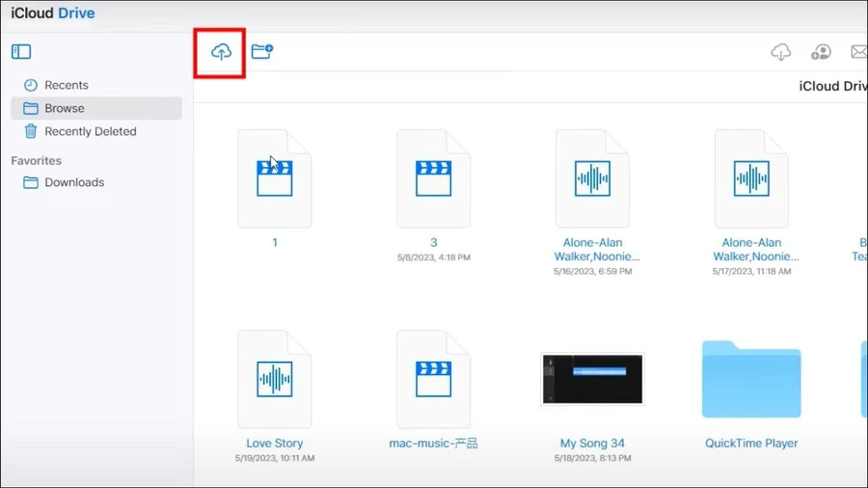The width and height of the screenshot is (868, 488).
Task: Select the My Song 34 thumbnail
Action: click(x=592, y=379)
